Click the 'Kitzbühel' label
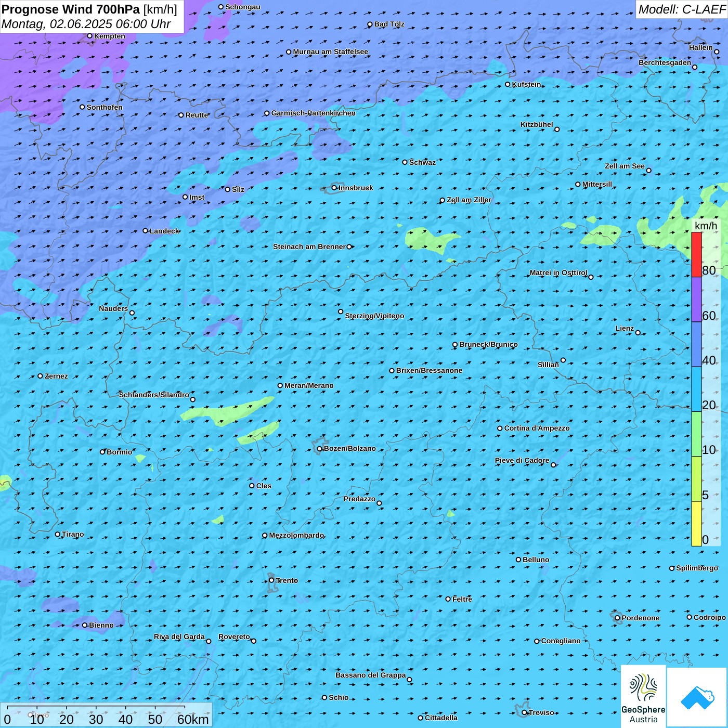This screenshot has width=728, height=728. 537,124
